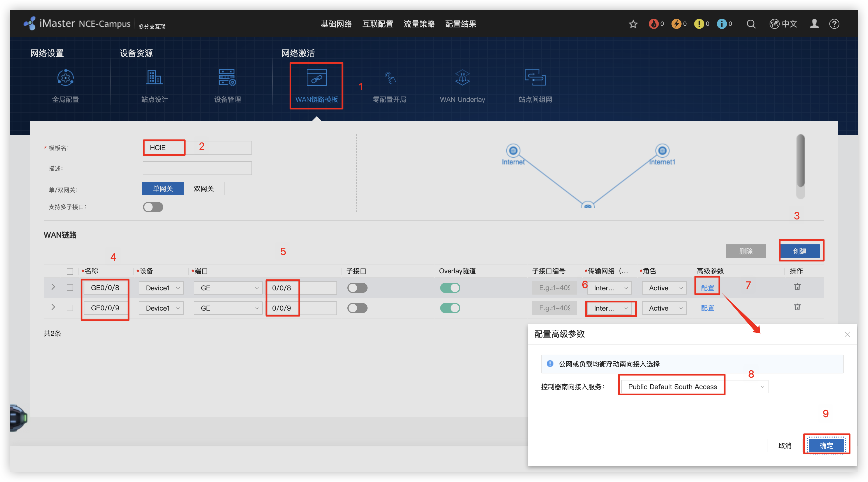
Task: Open the 全局配置 global configuration icon
Action: coord(65,78)
